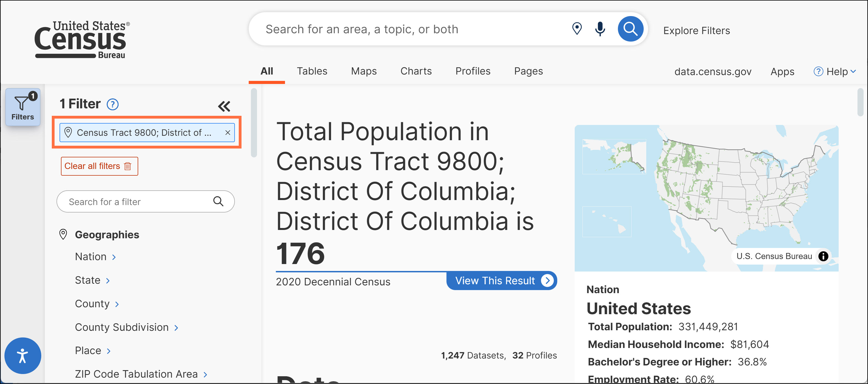The width and height of the screenshot is (868, 384).
Task: Open the Help dropdown menu
Action: tap(835, 71)
